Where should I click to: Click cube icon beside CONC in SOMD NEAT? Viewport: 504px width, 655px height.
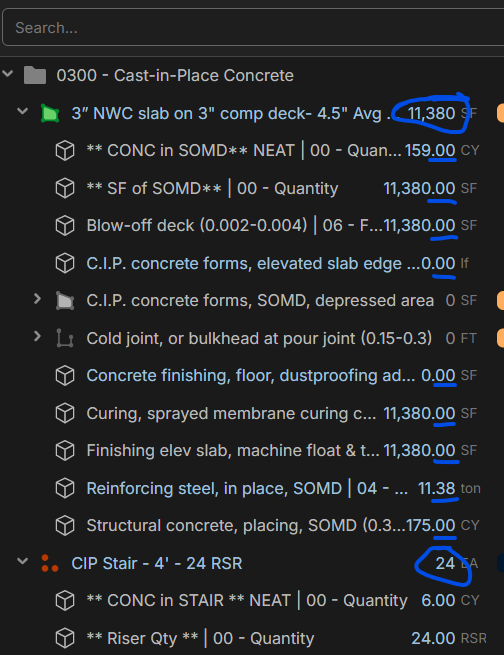pos(65,150)
